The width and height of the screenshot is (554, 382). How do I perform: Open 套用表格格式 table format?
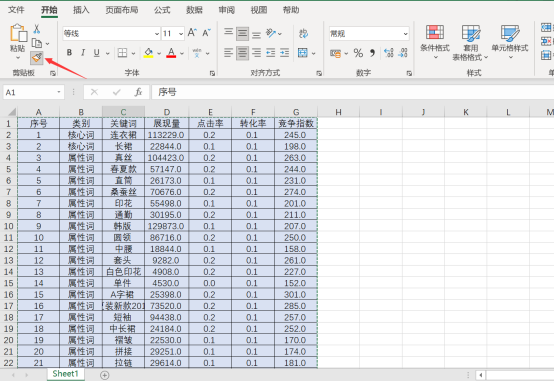click(x=471, y=42)
